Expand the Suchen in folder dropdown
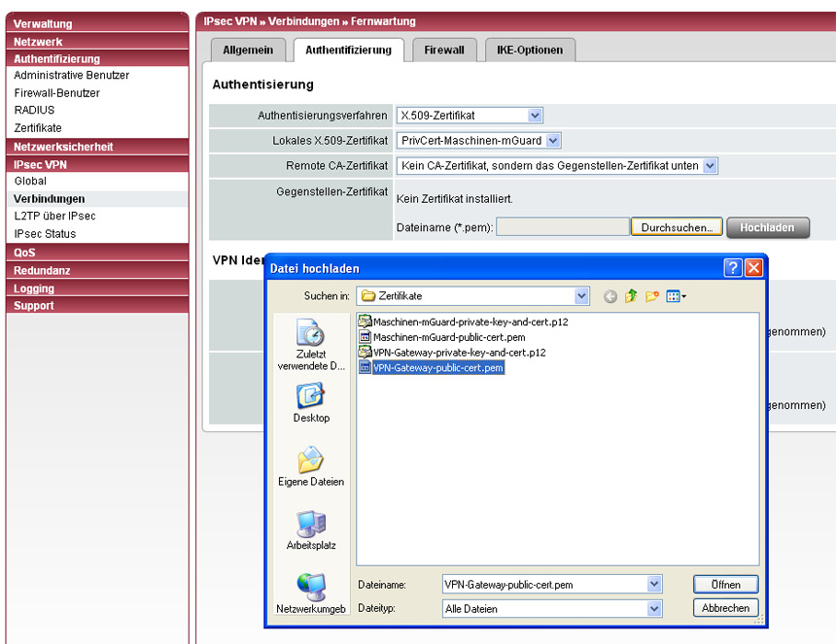The image size is (836, 644). click(581, 296)
